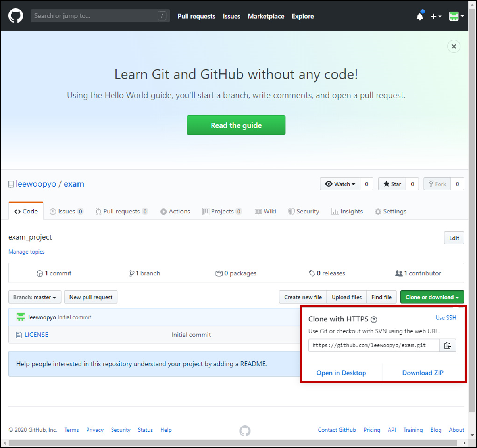Select Pull requests in the top navigation
Viewport: 477px width, 448px height.
(196, 16)
